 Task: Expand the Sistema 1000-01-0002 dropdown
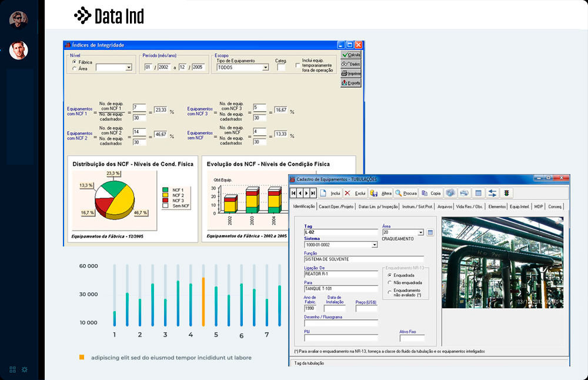coord(374,245)
